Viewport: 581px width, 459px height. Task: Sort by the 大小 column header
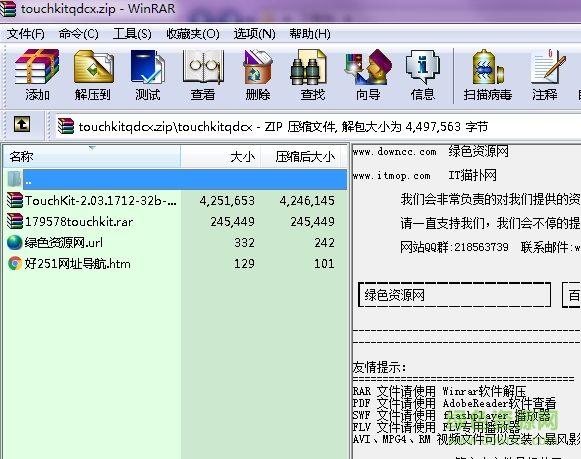pos(221,156)
